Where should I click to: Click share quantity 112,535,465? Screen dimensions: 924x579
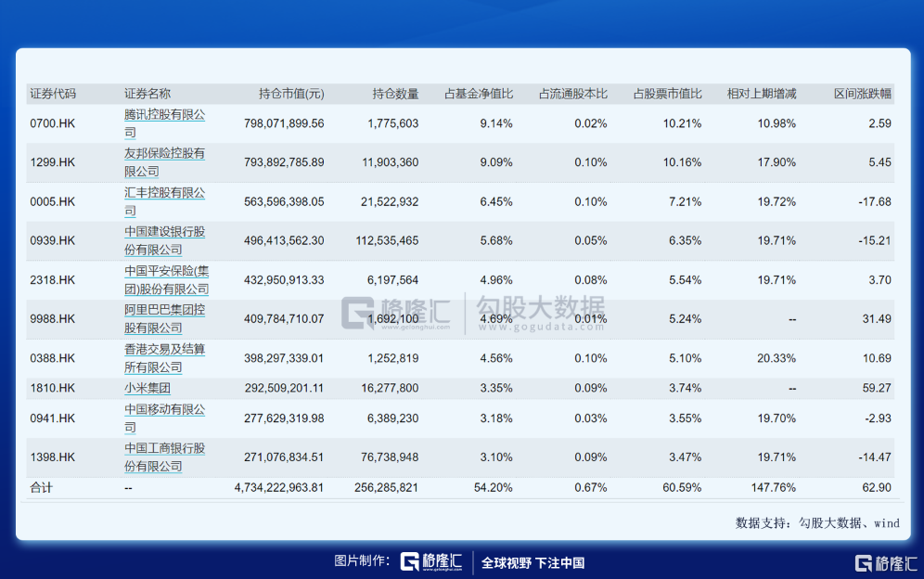[387, 240]
